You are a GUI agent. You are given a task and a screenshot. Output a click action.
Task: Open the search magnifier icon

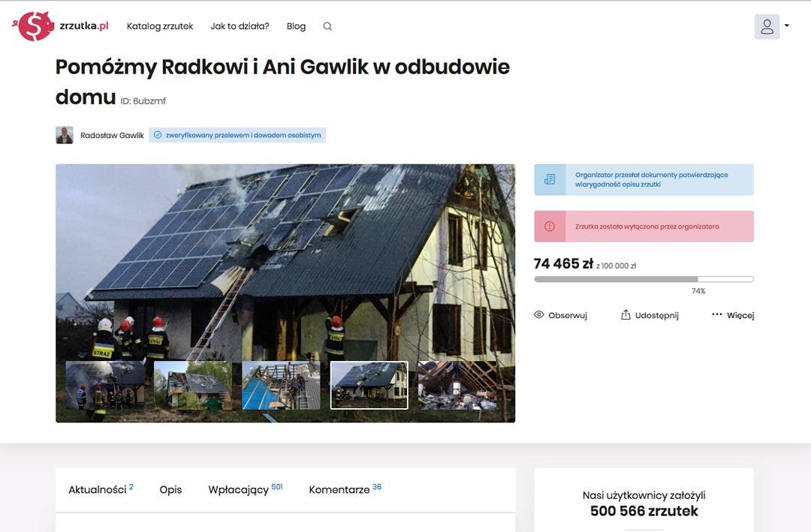327,26
